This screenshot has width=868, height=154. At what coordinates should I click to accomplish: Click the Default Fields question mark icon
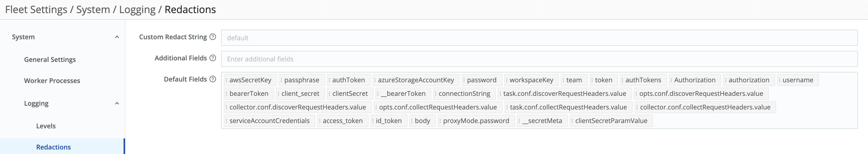point(213,79)
